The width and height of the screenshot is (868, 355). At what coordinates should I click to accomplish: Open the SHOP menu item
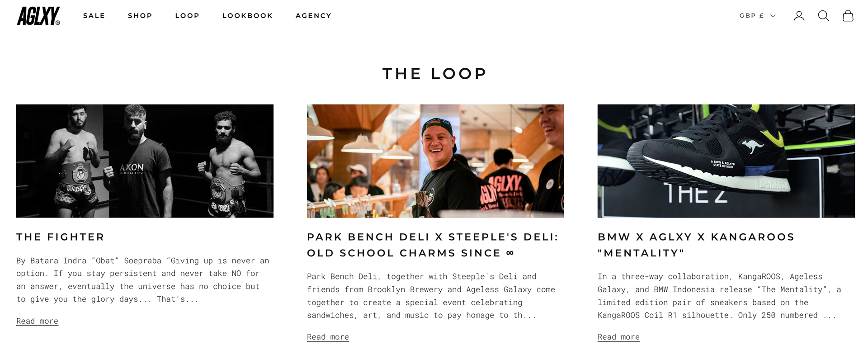(140, 16)
